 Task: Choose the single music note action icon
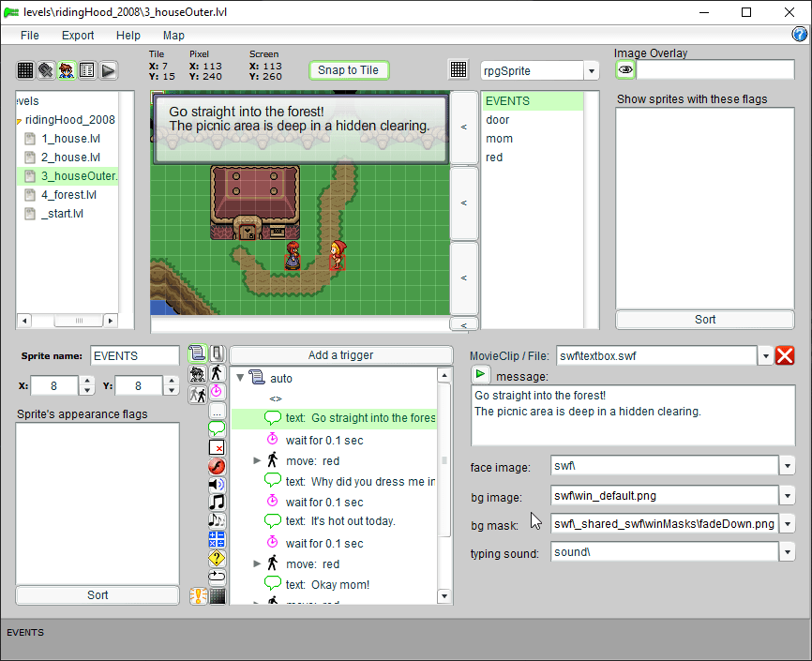217,503
